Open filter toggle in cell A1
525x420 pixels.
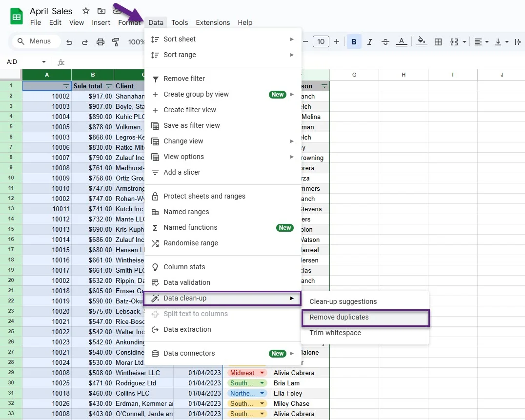66,86
